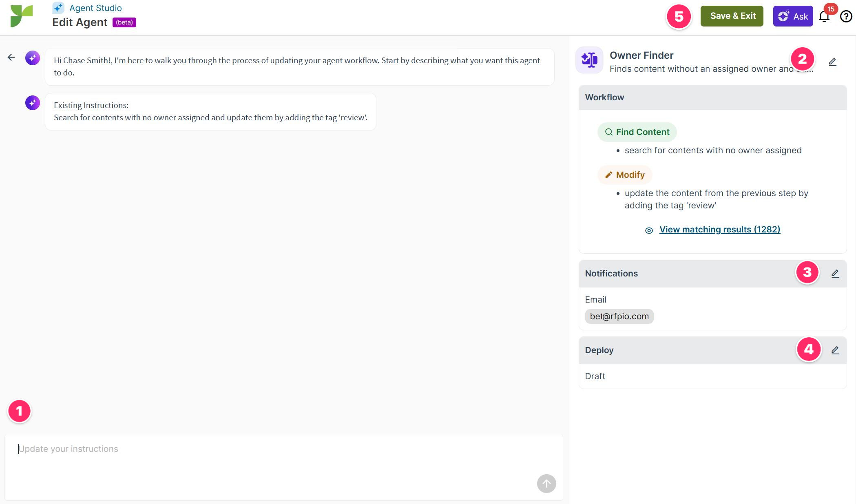Open the help question mark icon
The image size is (856, 504).
[846, 16]
